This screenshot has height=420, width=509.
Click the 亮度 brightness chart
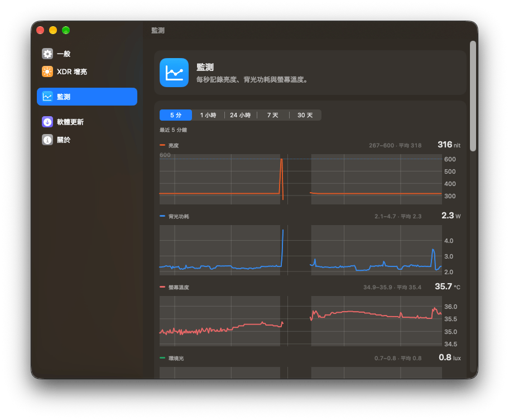[x=301, y=179]
